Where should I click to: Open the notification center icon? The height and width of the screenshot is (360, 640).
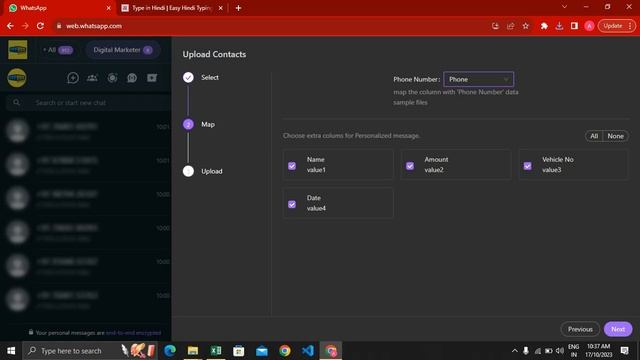click(x=624, y=350)
